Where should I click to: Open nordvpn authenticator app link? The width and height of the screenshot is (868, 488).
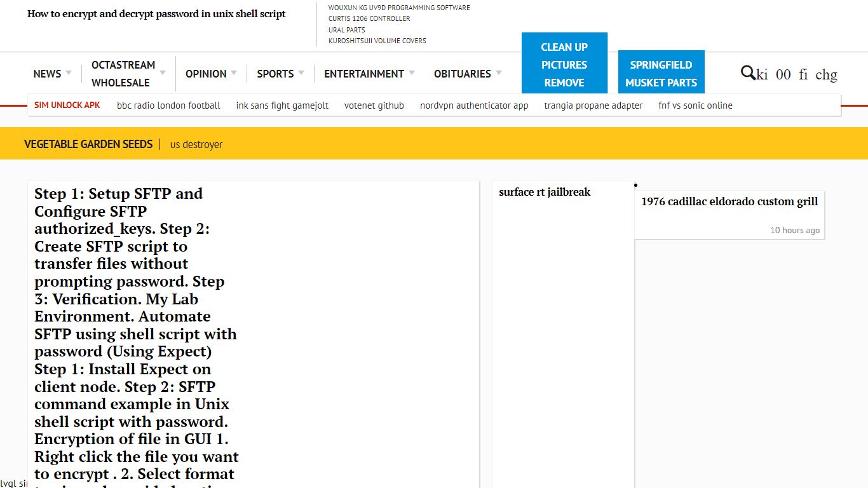[x=474, y=105]
